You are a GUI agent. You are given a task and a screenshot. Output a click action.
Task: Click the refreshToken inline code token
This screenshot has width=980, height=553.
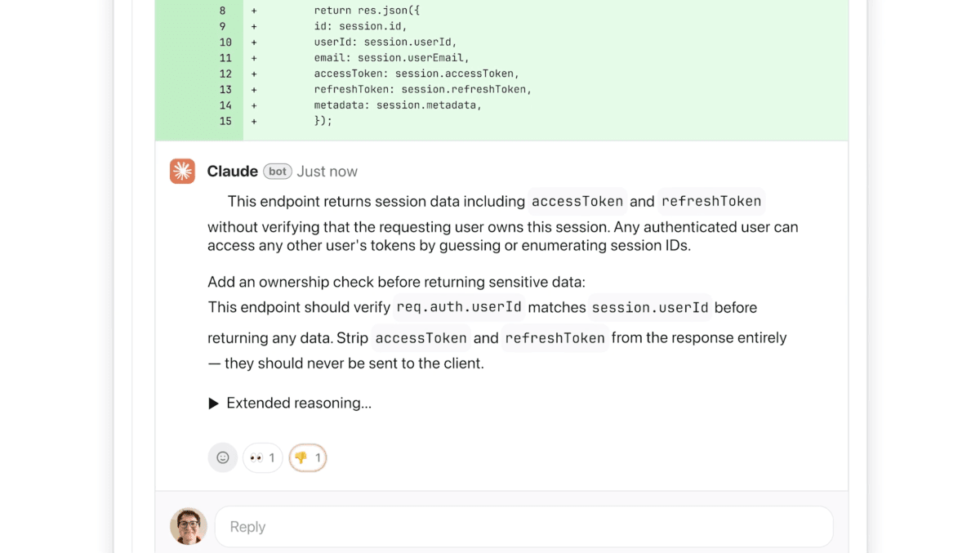(x=711, y=201)
